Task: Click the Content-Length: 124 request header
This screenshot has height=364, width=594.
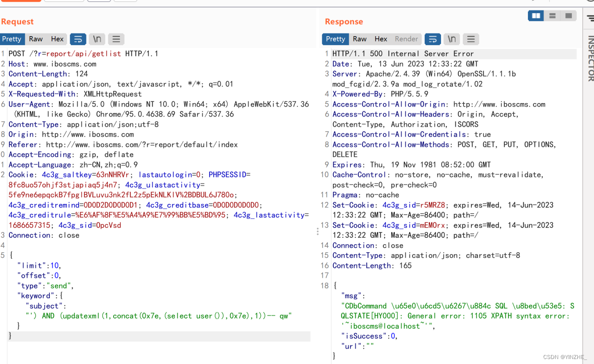Action: tap(48, 74)
